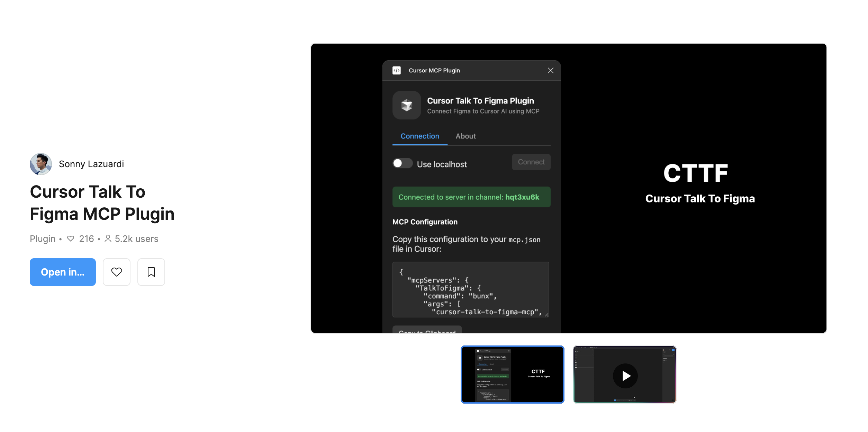Click the small heart icon beside 216
Image resolution: width=868 pixels, height=432 pixels.
point(71,239)
